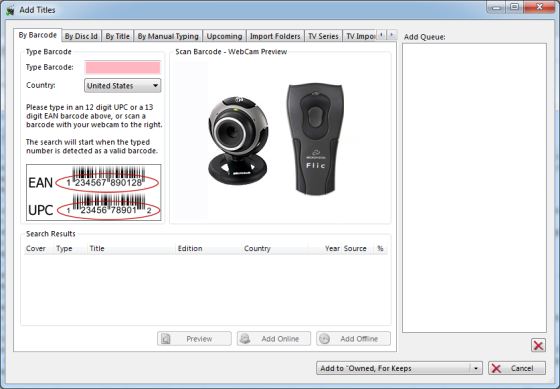Switch to the By Disc Id tab
Screen dimensions: 560x389
point(81,36)
